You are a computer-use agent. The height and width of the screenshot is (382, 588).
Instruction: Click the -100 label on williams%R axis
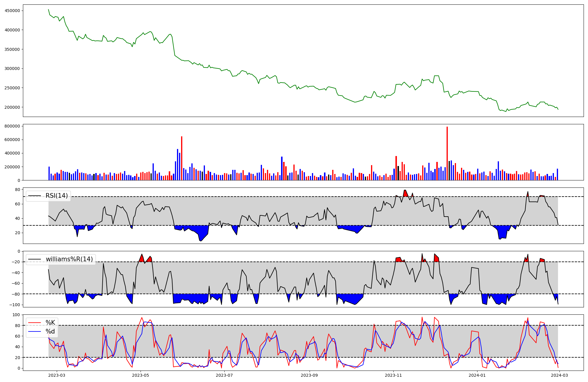tap(15, 305)
